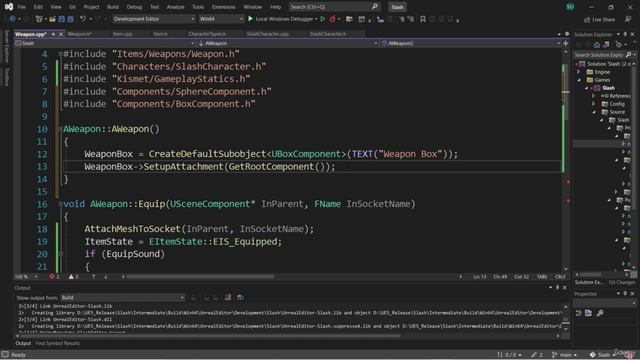Click the warning count triangle icon
Screen dimensions: 640x360
[71, 277]
